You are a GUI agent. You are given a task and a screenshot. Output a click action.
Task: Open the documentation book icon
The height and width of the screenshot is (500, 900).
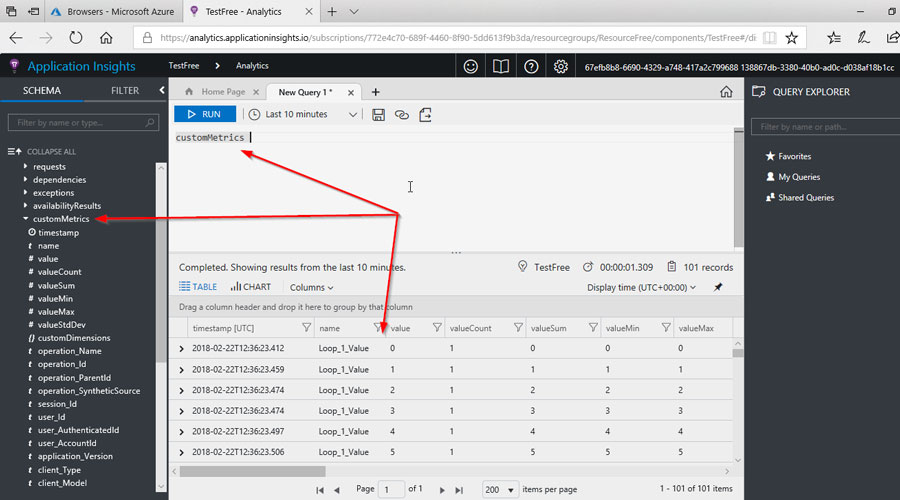tap(501, 67)
